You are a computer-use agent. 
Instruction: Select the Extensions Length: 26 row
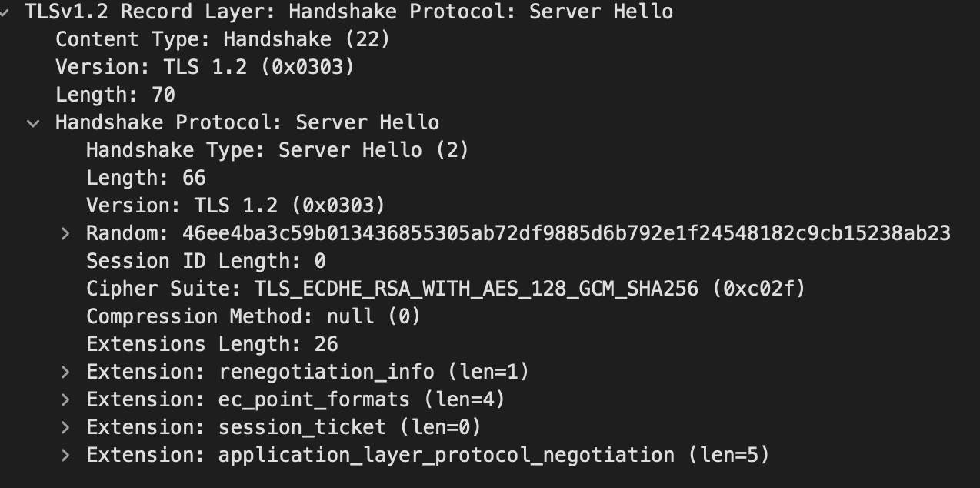[212, 344]
